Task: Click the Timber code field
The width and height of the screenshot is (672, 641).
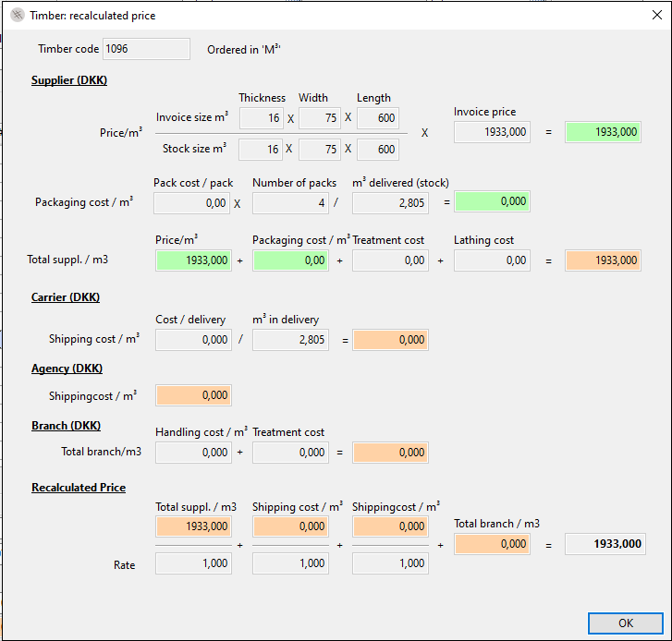Action: tap(146, 49)
